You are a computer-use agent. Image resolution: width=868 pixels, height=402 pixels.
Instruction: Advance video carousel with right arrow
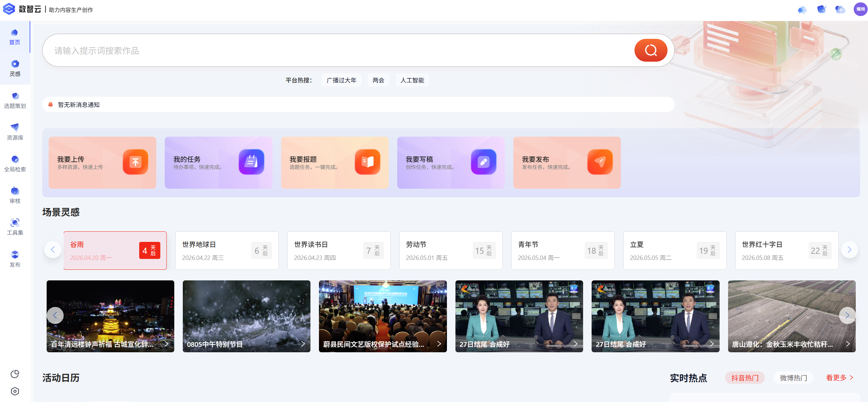847,315
